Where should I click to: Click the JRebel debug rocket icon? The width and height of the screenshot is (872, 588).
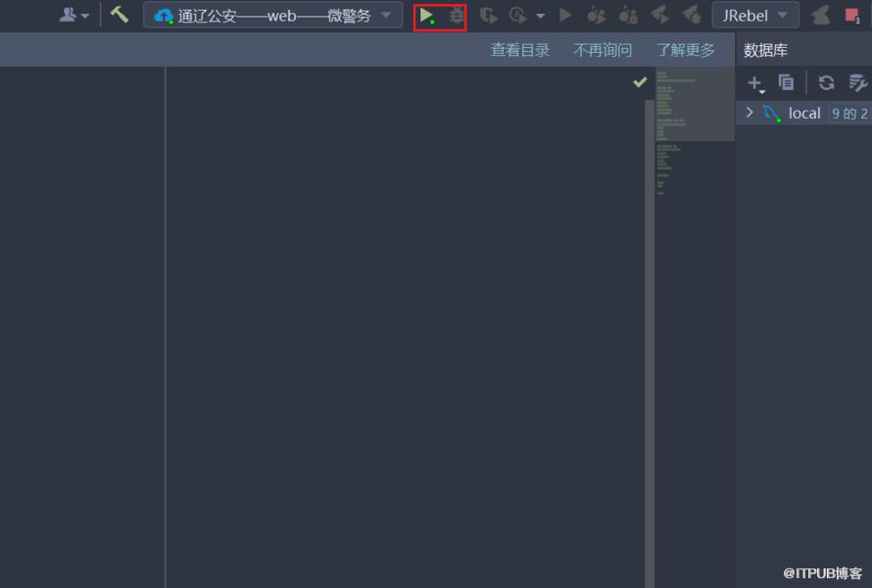pos(628,15)
